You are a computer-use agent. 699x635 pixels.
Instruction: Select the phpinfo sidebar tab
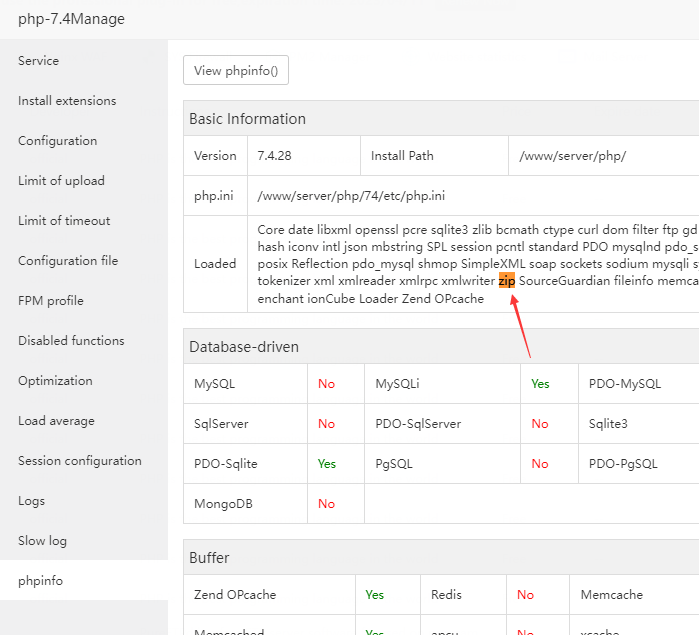(x=41, y=581)
